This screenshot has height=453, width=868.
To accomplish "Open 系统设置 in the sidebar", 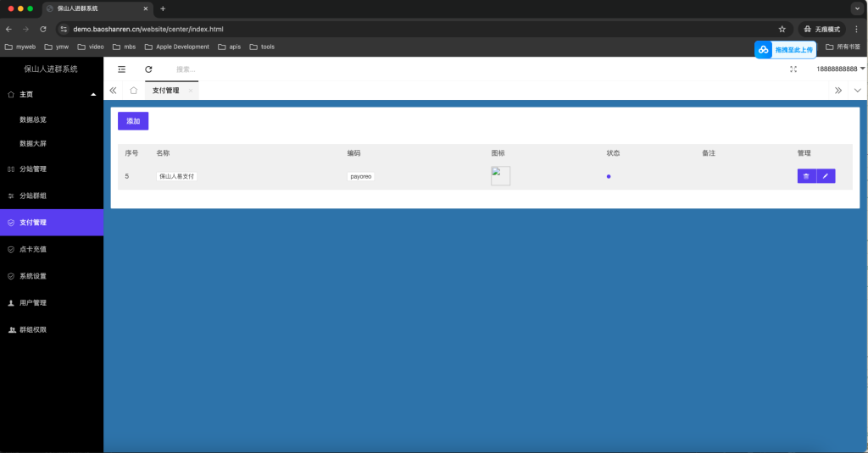I will (x=52, y=276).
